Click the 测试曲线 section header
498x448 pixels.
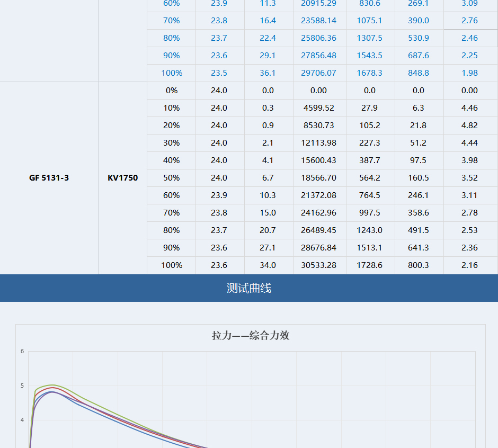tap(249, 288)
